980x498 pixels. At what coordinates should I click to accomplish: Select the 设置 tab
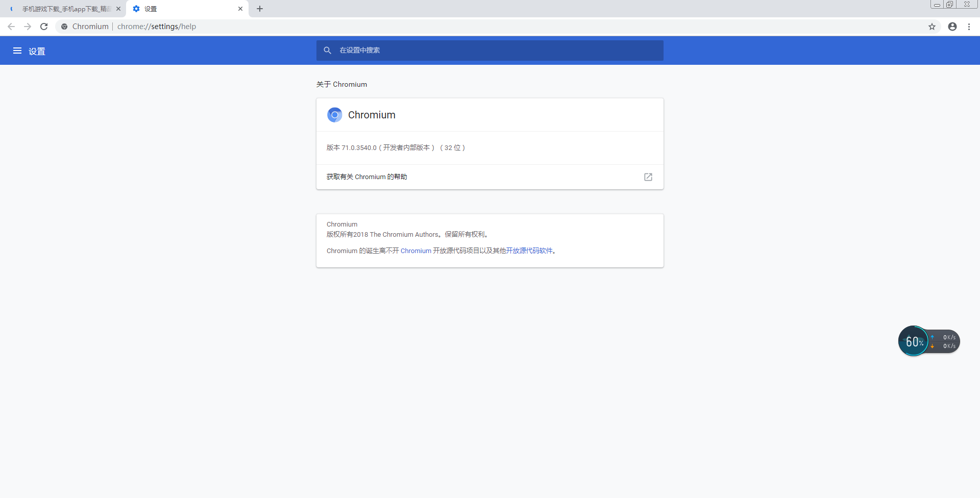coord(187,9)
